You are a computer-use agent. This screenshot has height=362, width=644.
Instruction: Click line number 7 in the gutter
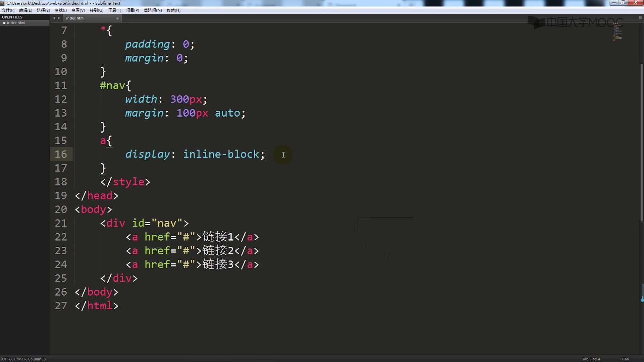point(64,31)
